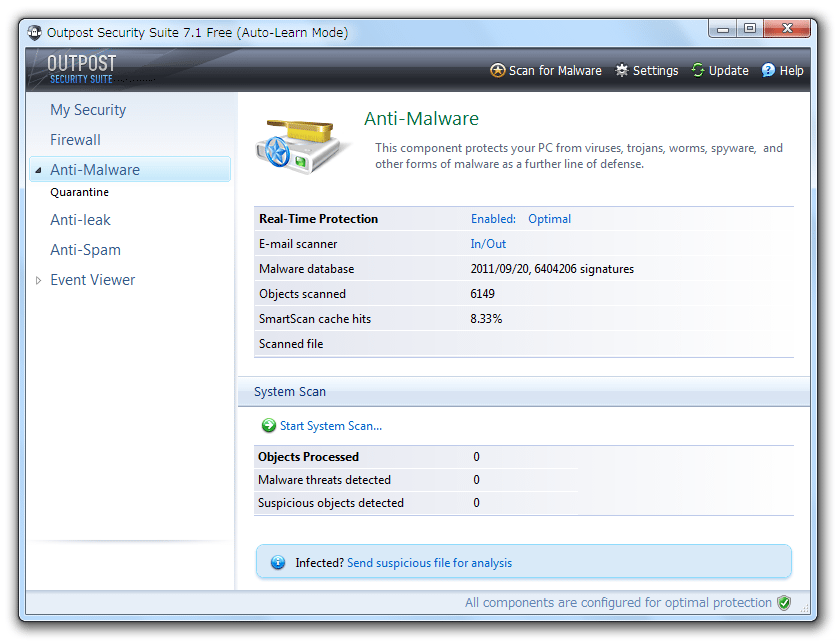Click the Objects scanned value 6149
Screen dimensions: 839x643
(x=483, y=294)
